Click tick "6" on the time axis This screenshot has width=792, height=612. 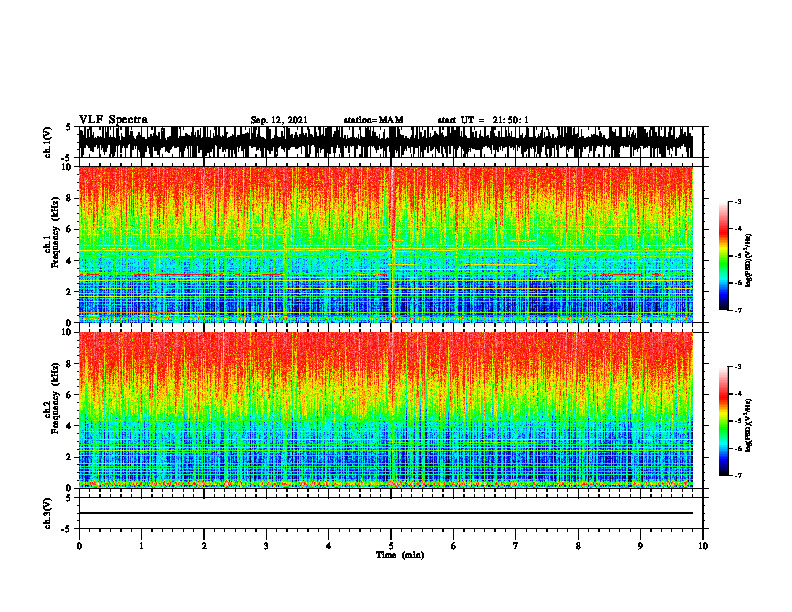pyautogui.click(x=454, y=546)
